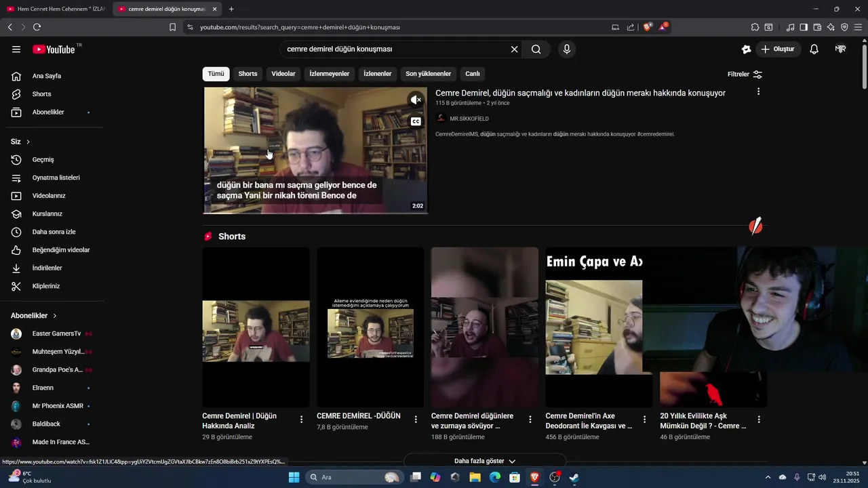Expand Daha fazla göster for Shorts
The image size is (868, 488).
[485, 461]
